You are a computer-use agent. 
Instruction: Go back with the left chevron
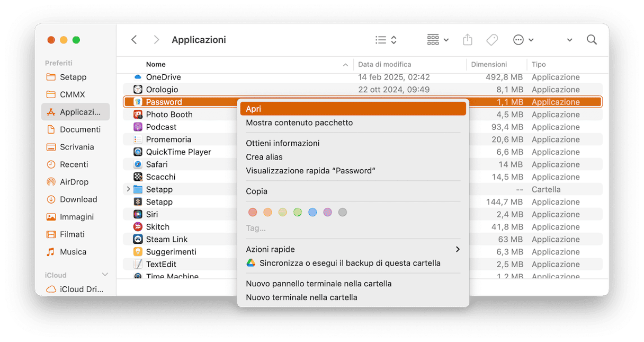coord(134,40)
